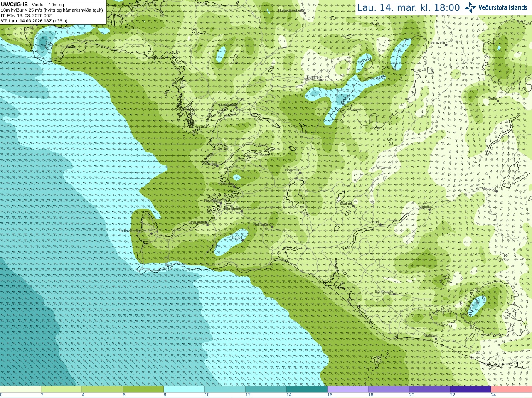Viewport: 532px width, 398px height.
Task: Click the 8–10 m/s light cyan legend swatch
Action: [x=184, y=389]
